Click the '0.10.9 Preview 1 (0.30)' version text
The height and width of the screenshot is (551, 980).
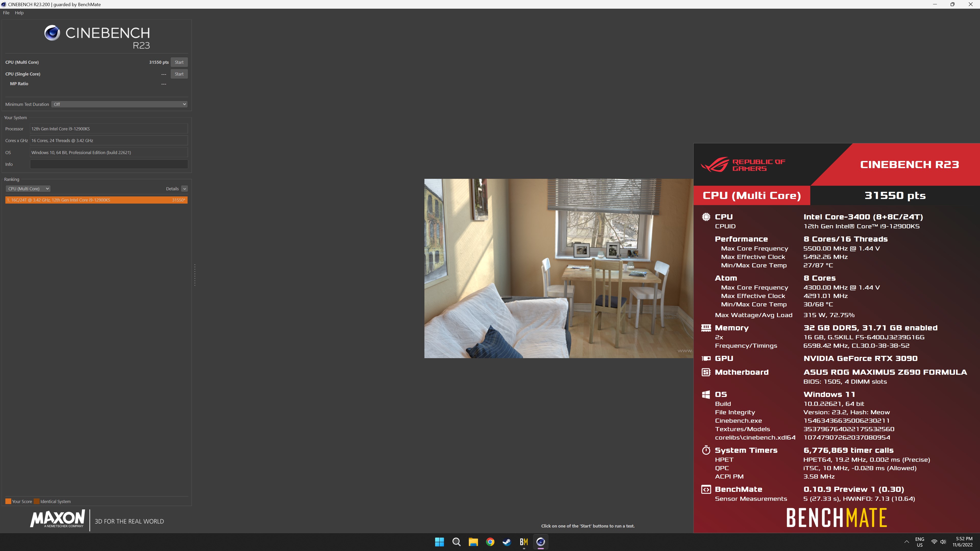(x=854, y=490)
